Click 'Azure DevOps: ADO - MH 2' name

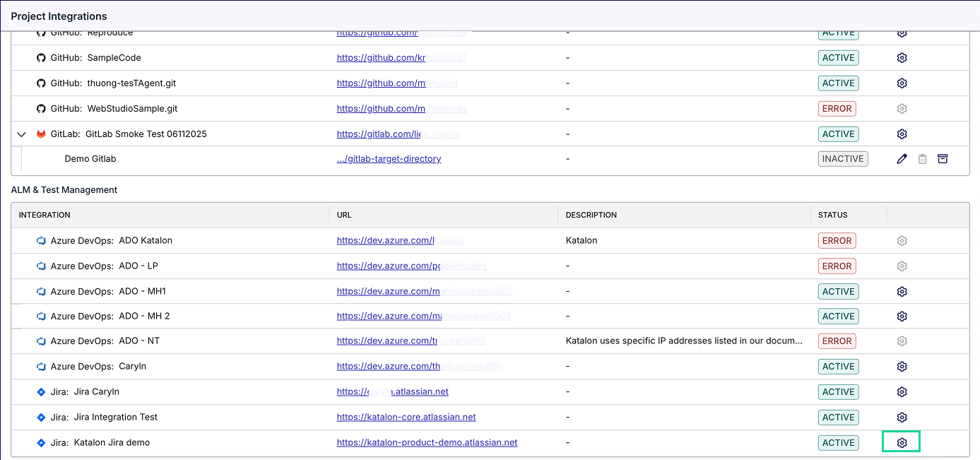(110, 317)
